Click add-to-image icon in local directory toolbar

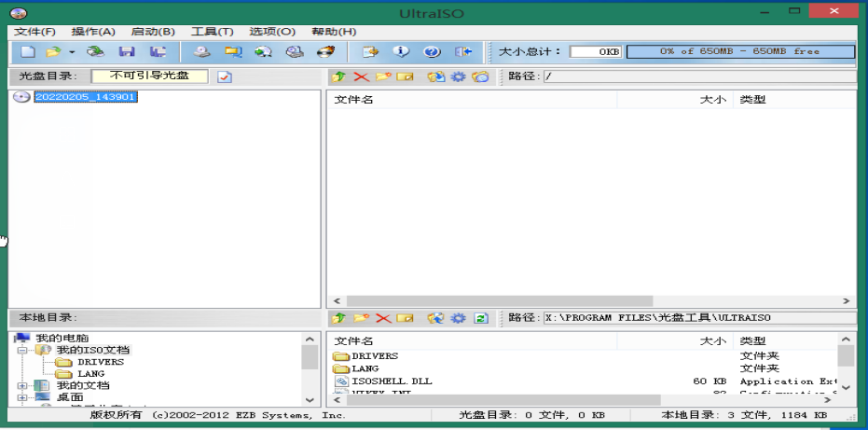(x=436, y=318)
